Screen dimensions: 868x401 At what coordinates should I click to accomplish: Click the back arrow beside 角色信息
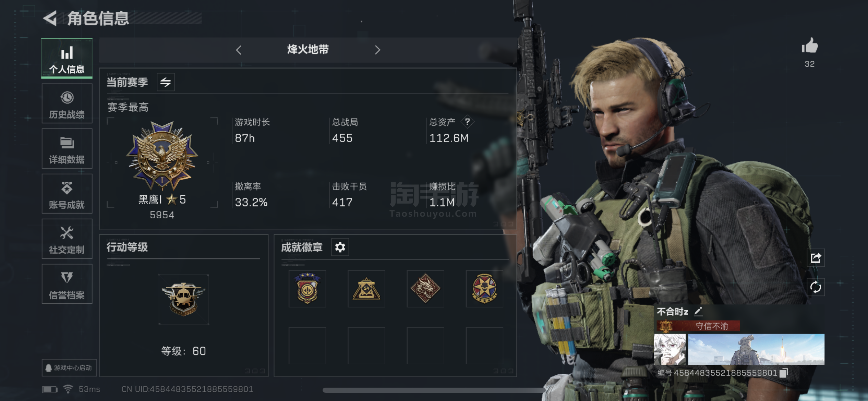point(50,18)
